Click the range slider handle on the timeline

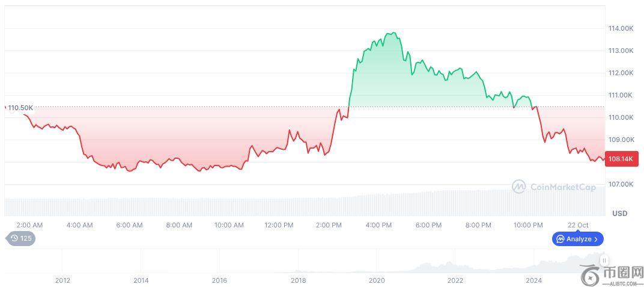point(604,261)
